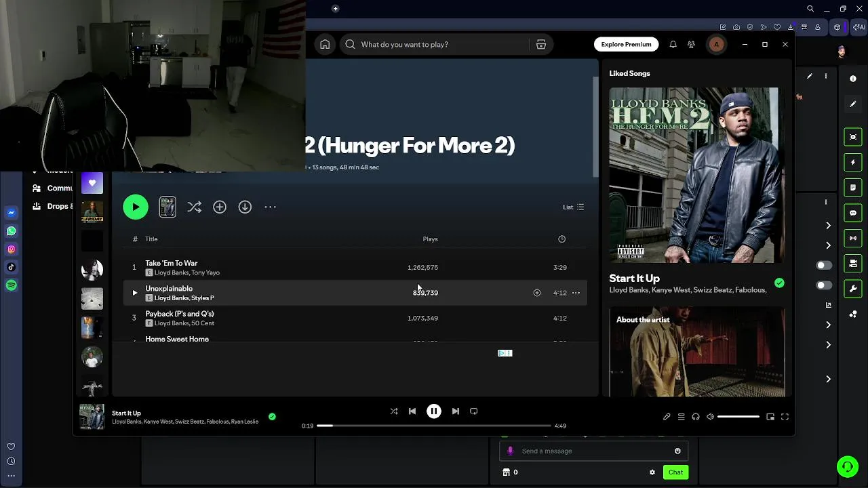Open Start It Up title in Now Playing panel
Image resolution: width=868 pixels, height=488 pixels.
[634, 278]
